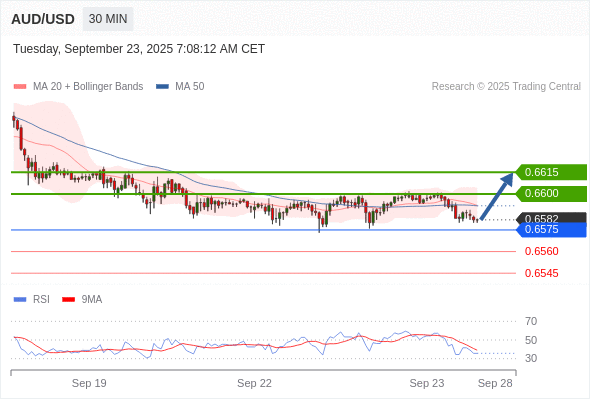Screen dimensions: 590x400
Task: Click the 9MA legend label
Action: pos(92,300)
